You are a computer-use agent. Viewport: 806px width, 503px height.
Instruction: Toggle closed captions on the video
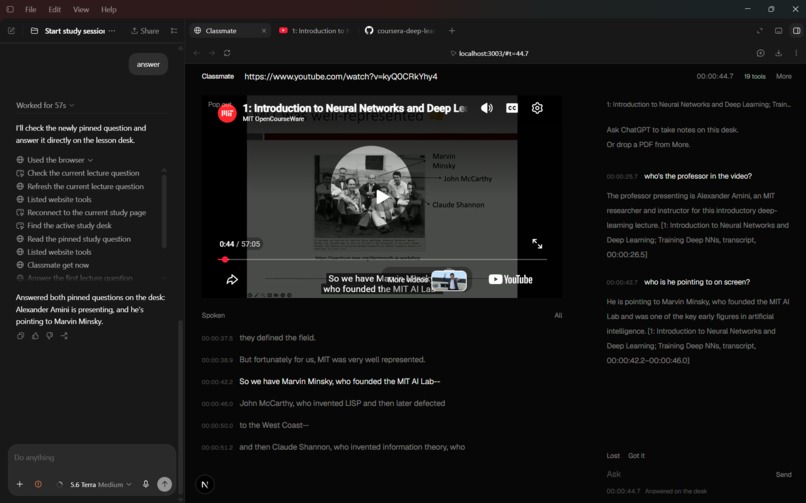(512, 108)
